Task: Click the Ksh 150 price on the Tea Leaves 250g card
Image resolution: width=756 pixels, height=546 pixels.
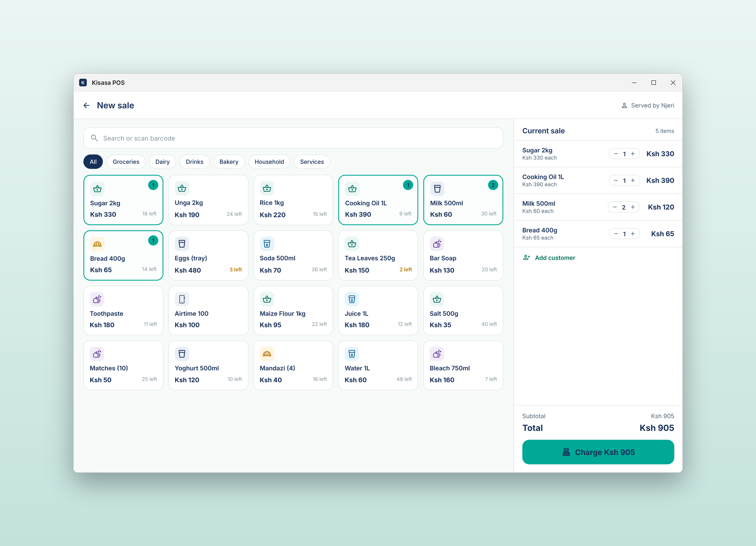Action: [x=357, y=270]
